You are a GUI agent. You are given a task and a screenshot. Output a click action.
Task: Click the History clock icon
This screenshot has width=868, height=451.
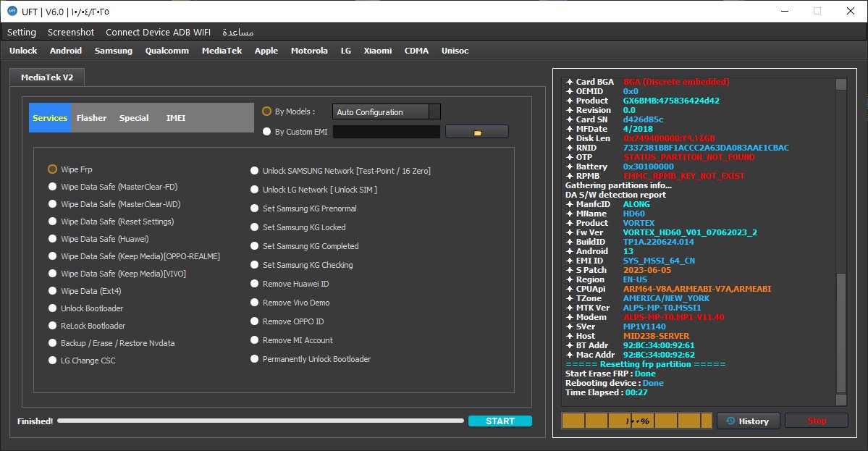pos(730,421)
